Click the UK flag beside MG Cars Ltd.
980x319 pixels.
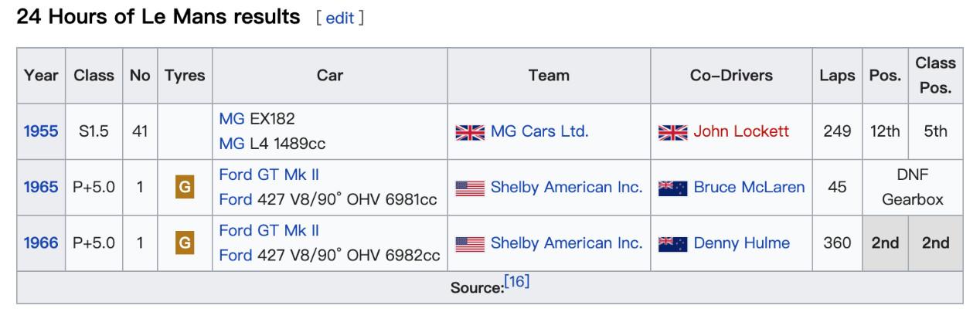pyautogui.click(x=470, y=132)
